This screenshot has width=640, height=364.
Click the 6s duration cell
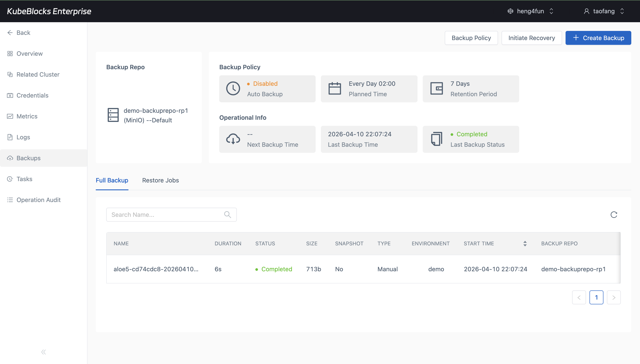click(x=218, y=269)
